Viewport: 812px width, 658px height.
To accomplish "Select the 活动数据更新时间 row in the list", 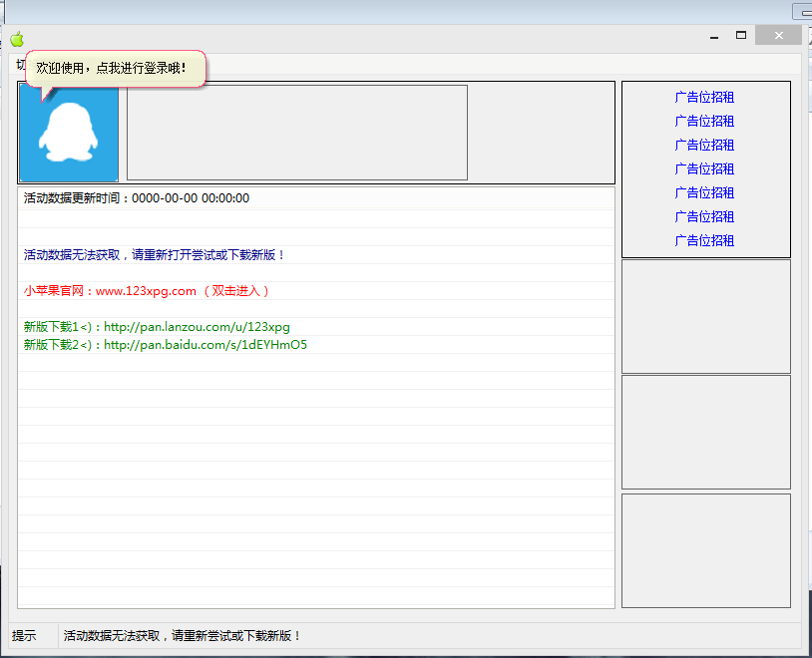I will (x=316, y=198).
